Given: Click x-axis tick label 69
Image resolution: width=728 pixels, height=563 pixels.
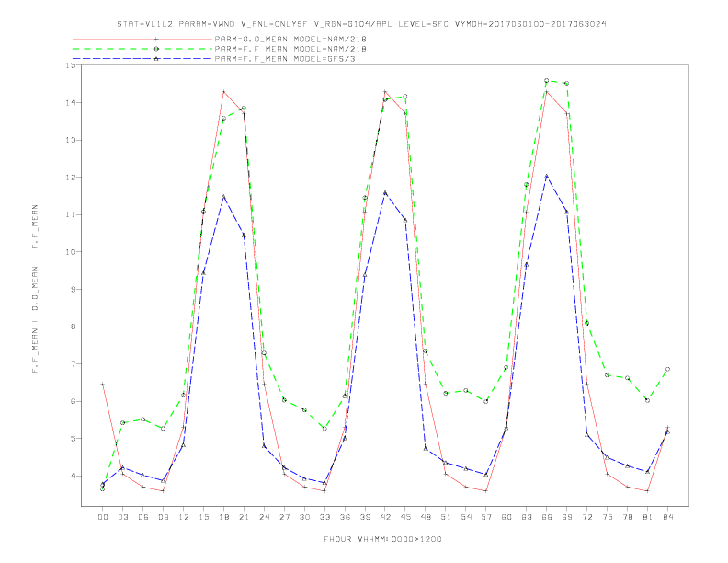Looking at the screenshot, I should click(x=567, y=517).
